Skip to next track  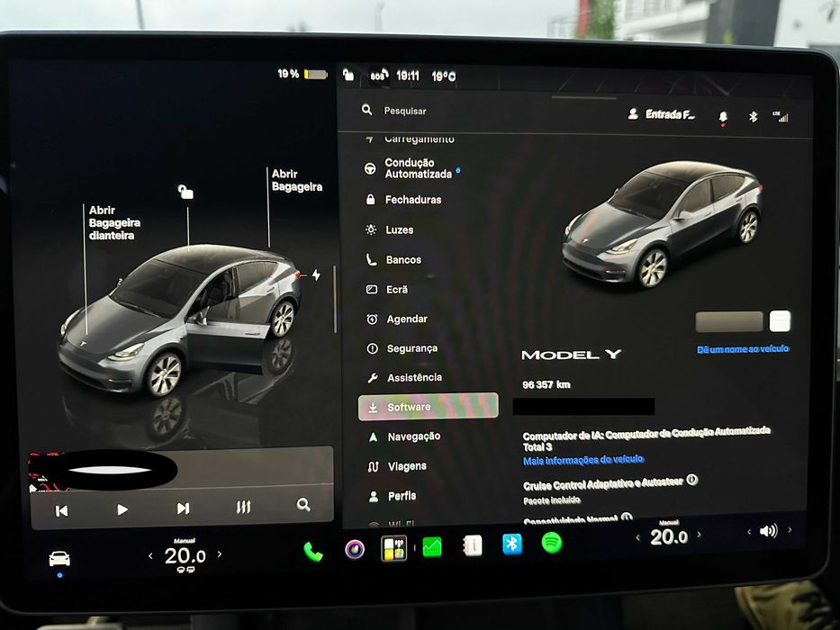(183, 508)
